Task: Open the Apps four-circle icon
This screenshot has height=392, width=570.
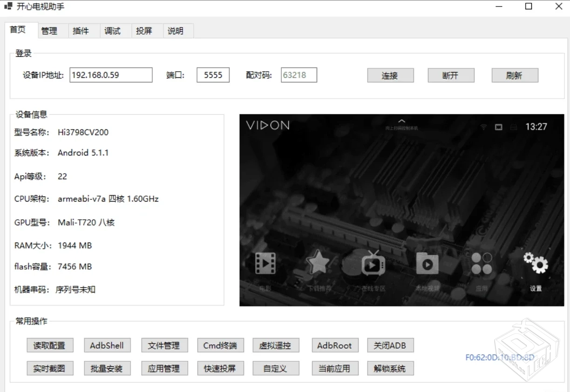Action: pyautogui.click(x=482, y=264)
